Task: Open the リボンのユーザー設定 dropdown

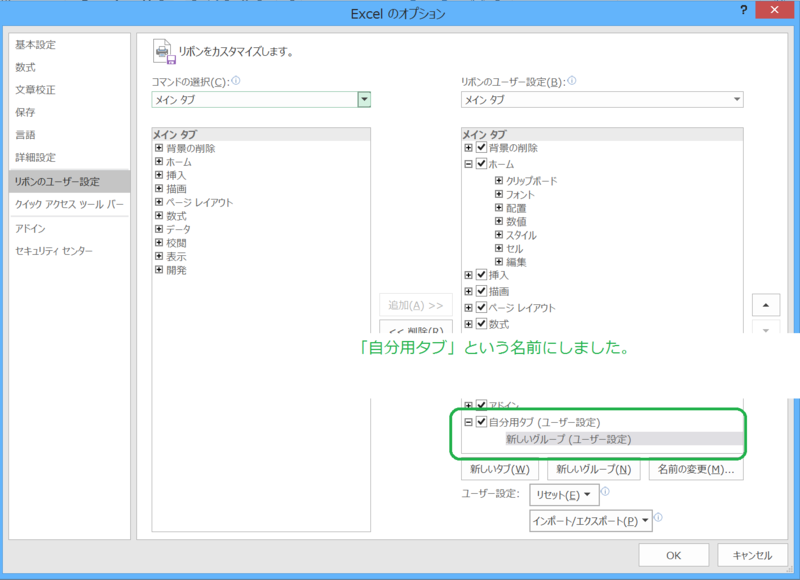Action: 737,99
